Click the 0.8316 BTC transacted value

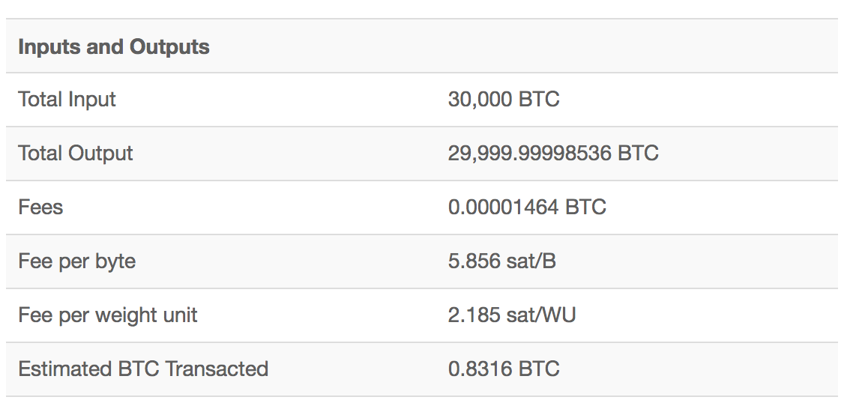coord(504,369)
